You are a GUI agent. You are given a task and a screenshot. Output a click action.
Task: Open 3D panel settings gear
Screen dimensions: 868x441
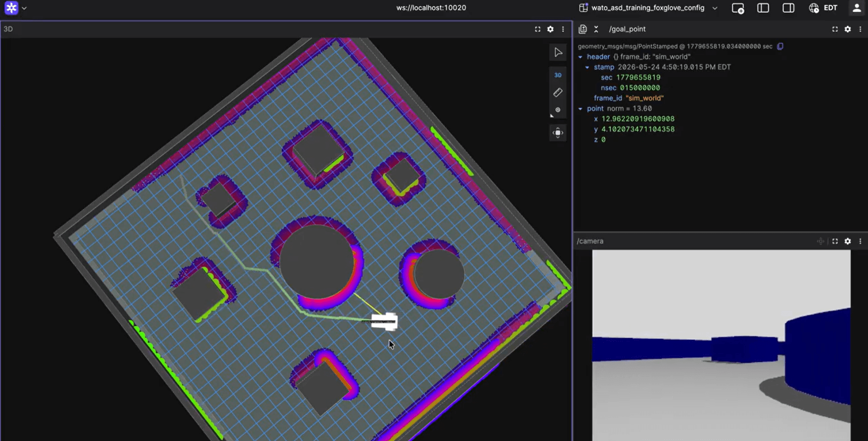point(550,29)
